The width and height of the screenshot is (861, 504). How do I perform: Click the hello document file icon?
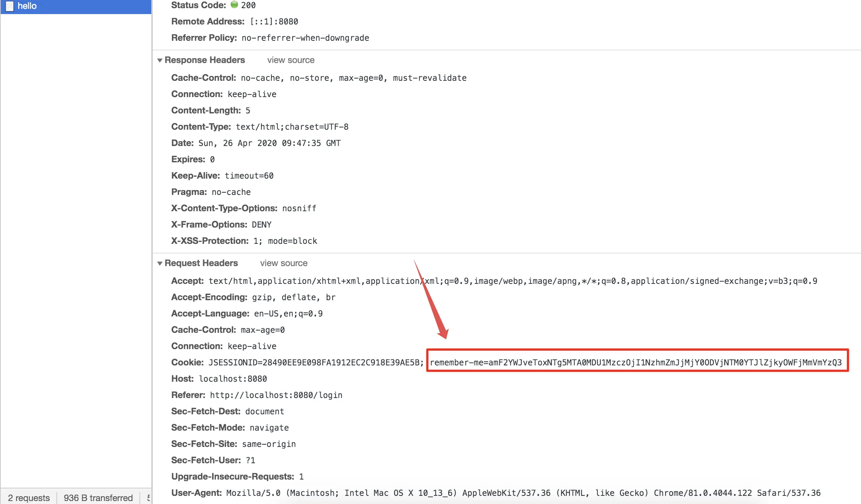point(10,6)
